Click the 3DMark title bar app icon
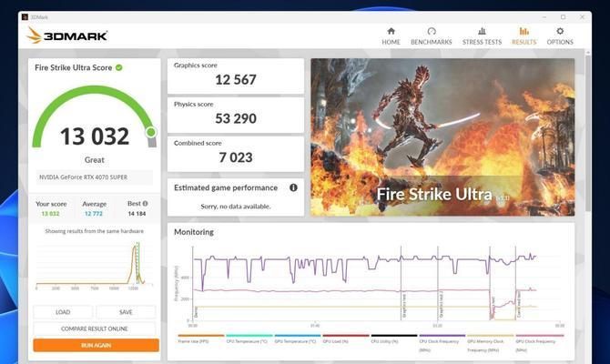610x364 pixels. pos(25,17)
